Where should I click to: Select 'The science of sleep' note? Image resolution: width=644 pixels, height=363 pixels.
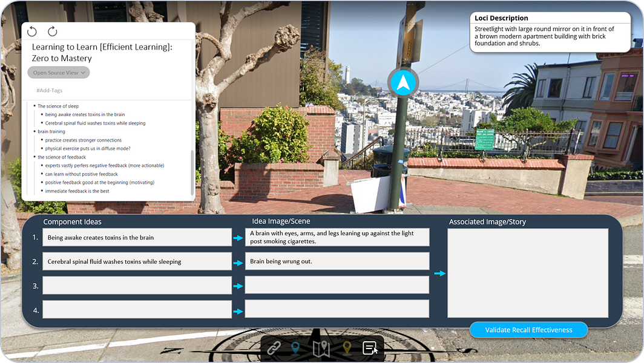click(x=58, y=106)
